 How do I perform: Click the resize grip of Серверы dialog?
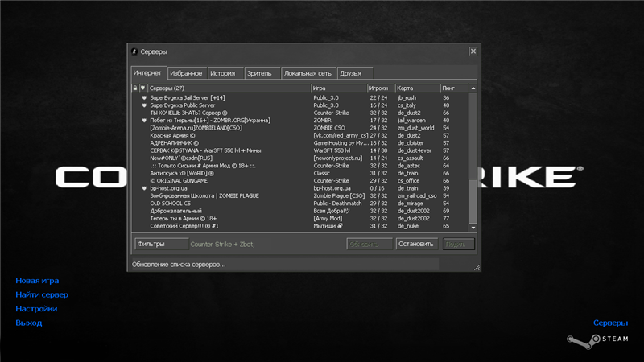(x=477, y=268)
